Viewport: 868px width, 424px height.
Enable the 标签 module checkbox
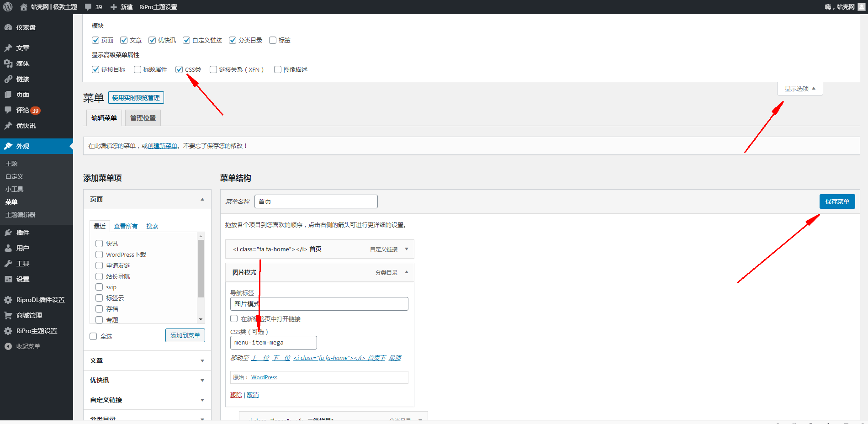[273, 40]
